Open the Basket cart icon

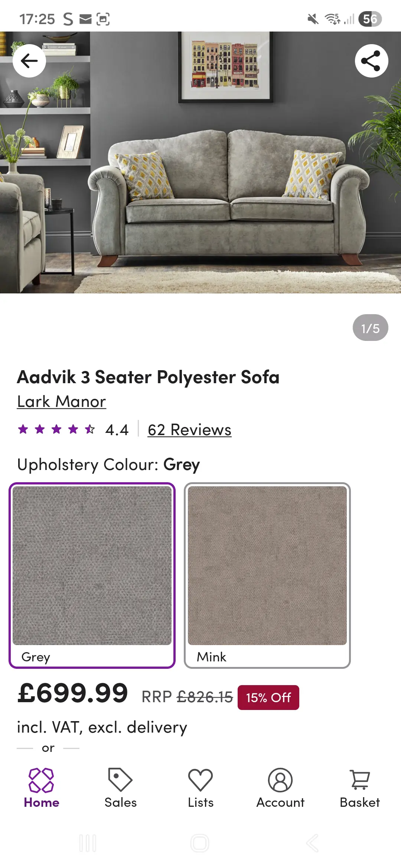[360, 780]
